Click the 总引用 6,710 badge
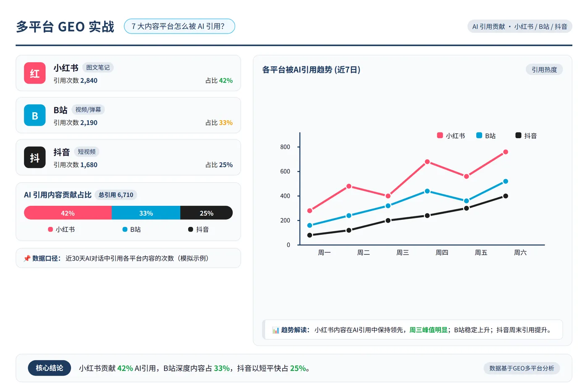588x392 pixels. tap(116, 195)
